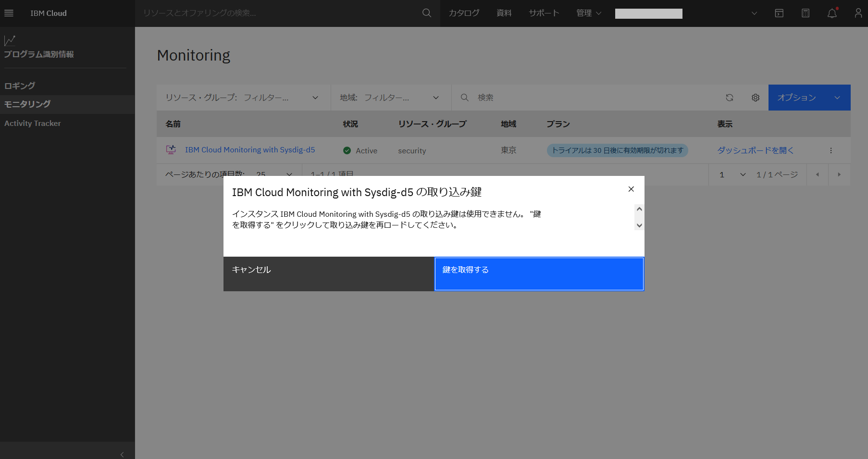Click the trial expiration plan tag
The height and width of the screenshot is (459, 868).
pyautogui.click(x=618, y=150)
